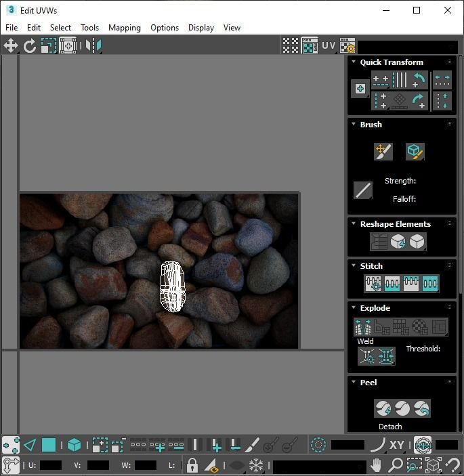Select the Scale Selected Subobject tool

tap(49, 45)
